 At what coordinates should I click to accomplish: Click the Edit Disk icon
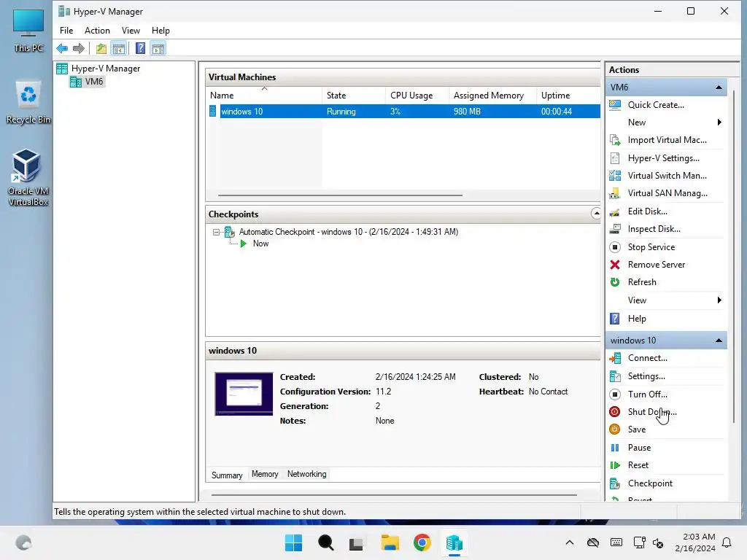tap(615, 211)
